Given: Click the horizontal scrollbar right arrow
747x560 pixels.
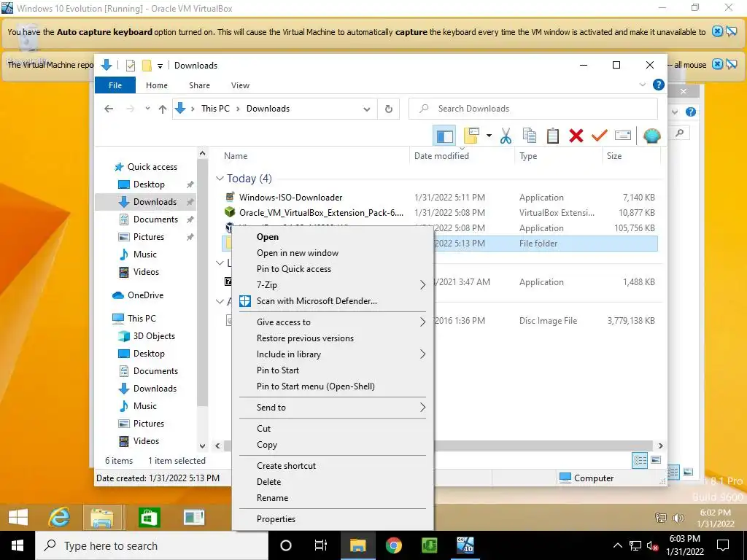Looking at the screenshot, I should 660,446.
